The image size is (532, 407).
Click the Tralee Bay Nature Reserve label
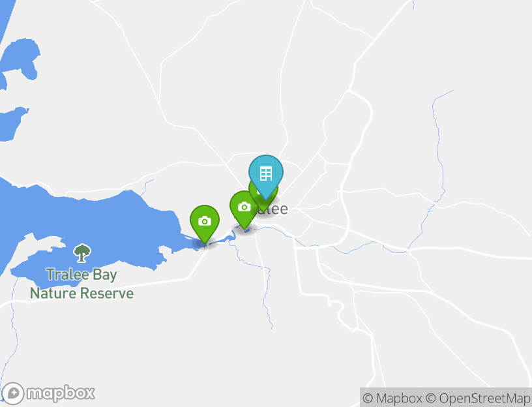[81, 284]
